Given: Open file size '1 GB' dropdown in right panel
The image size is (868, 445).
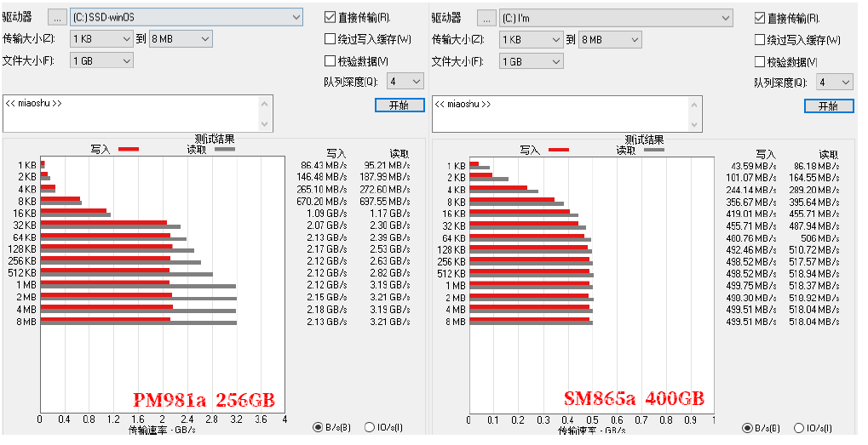Looking at the screenshot, I should click(531, 61).
